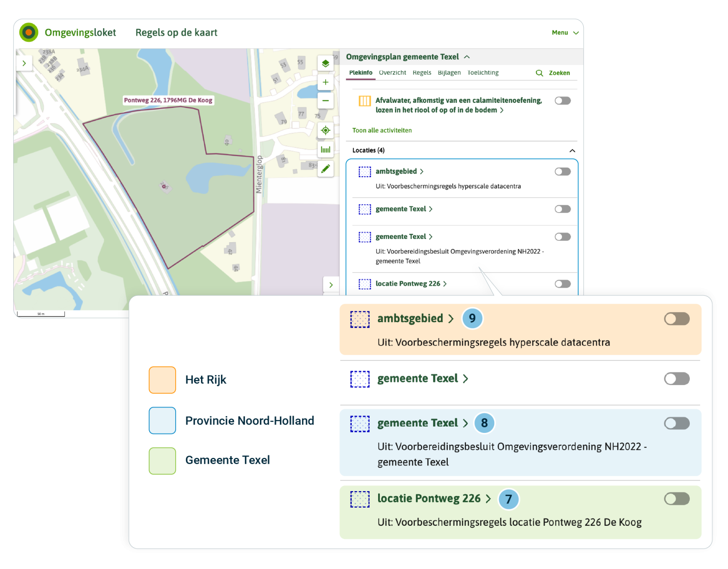Collapse the Omgevingsplan gemeente Texel panel
728x569 pixels.
(x=467, y=56)
